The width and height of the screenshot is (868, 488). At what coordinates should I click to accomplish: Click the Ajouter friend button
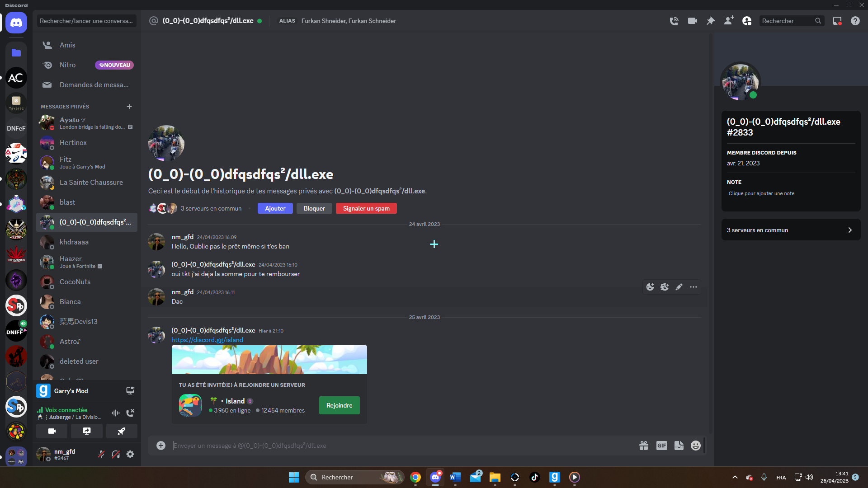275,208
